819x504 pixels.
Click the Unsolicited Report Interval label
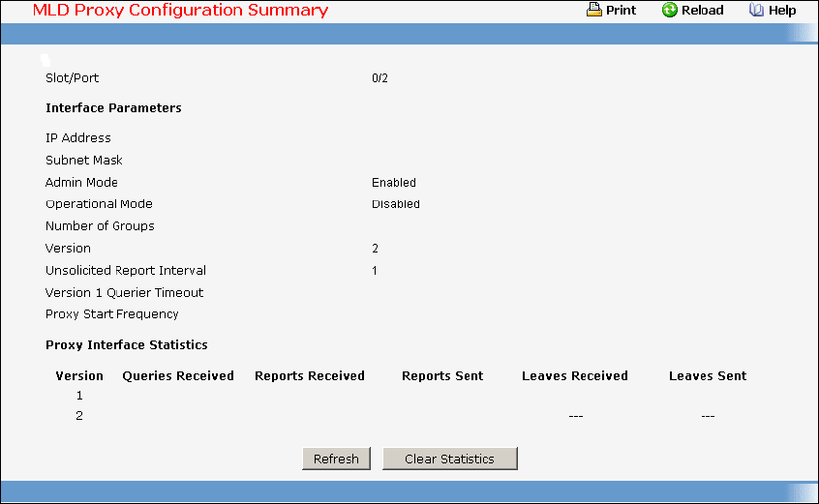tap(126, 270)
